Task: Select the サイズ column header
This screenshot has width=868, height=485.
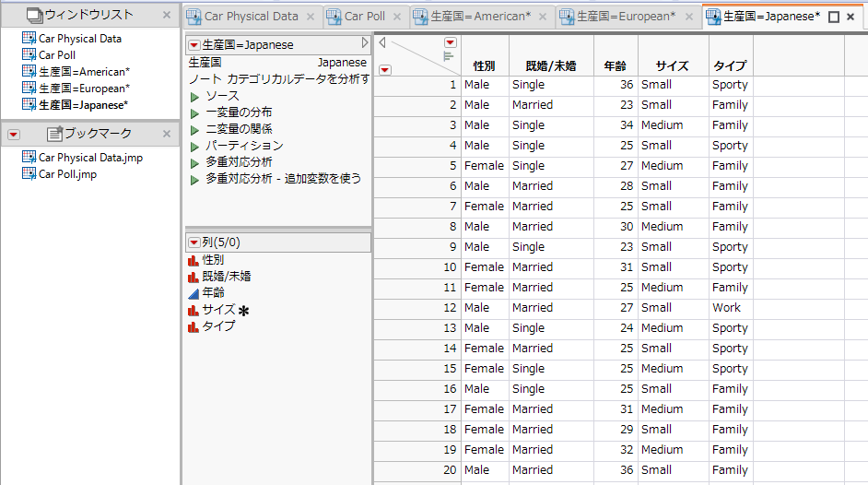Action: tap(672, 66)
